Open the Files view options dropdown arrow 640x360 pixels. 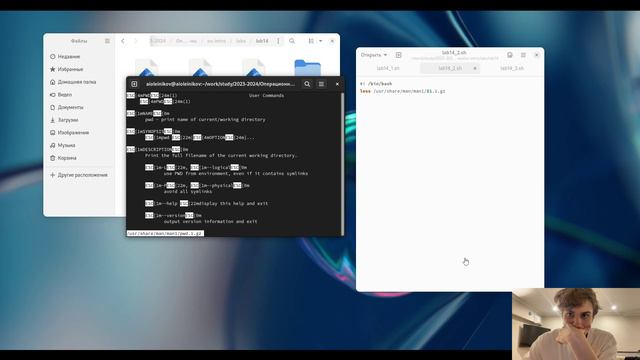click(320, 41)
